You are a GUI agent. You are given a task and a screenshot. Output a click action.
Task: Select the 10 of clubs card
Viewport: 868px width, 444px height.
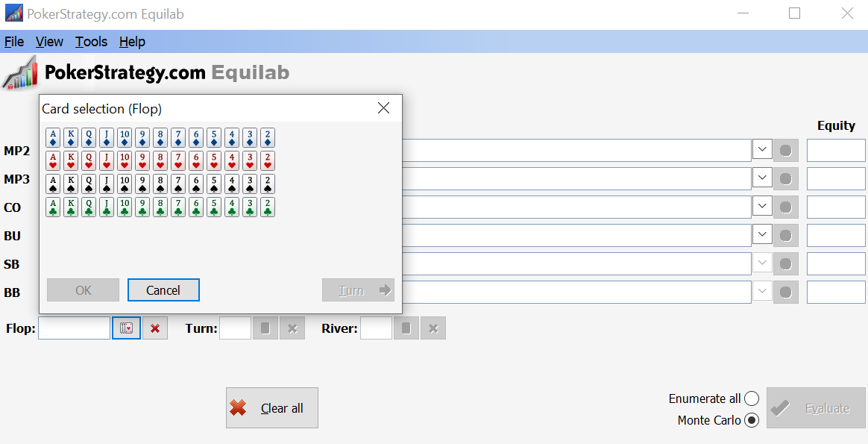(x=125, y=207)
